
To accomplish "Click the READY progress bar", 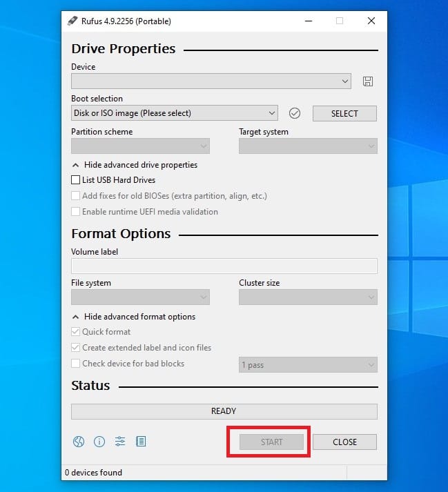I will (224, 411).
